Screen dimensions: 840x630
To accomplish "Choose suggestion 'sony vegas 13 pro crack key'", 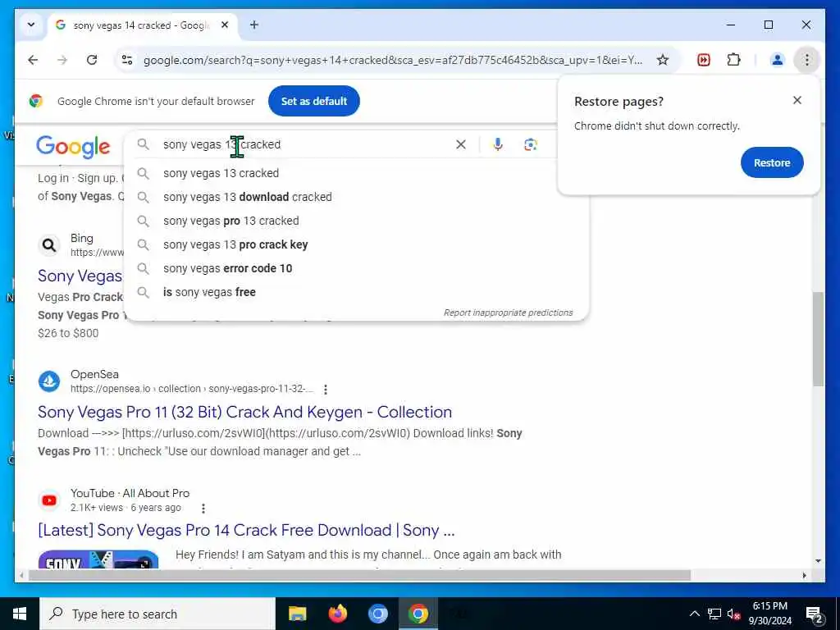I will click(358, 244).
